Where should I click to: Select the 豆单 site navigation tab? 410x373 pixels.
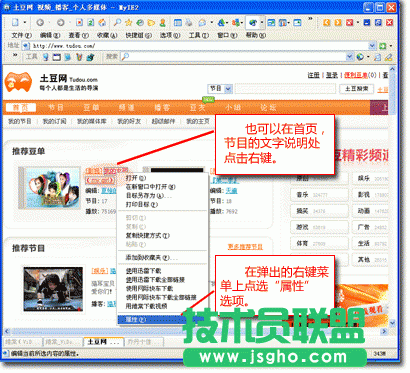click(91, 107)
